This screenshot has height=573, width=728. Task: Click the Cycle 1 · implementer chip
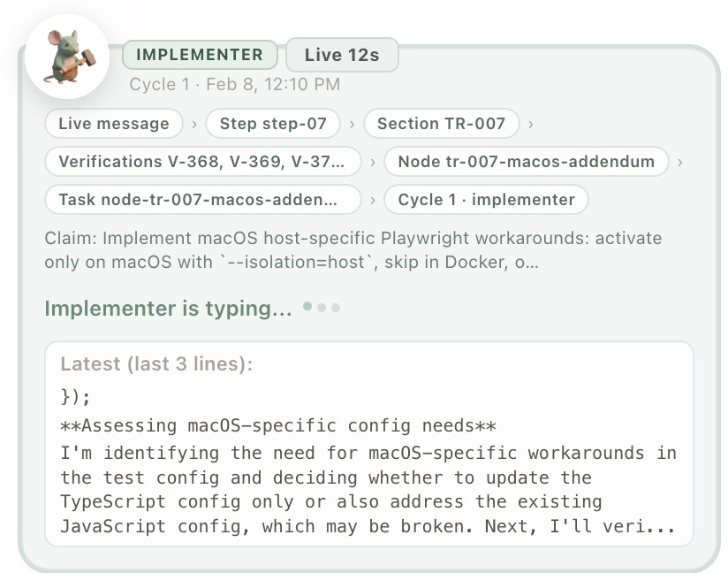tap(486, 200)
